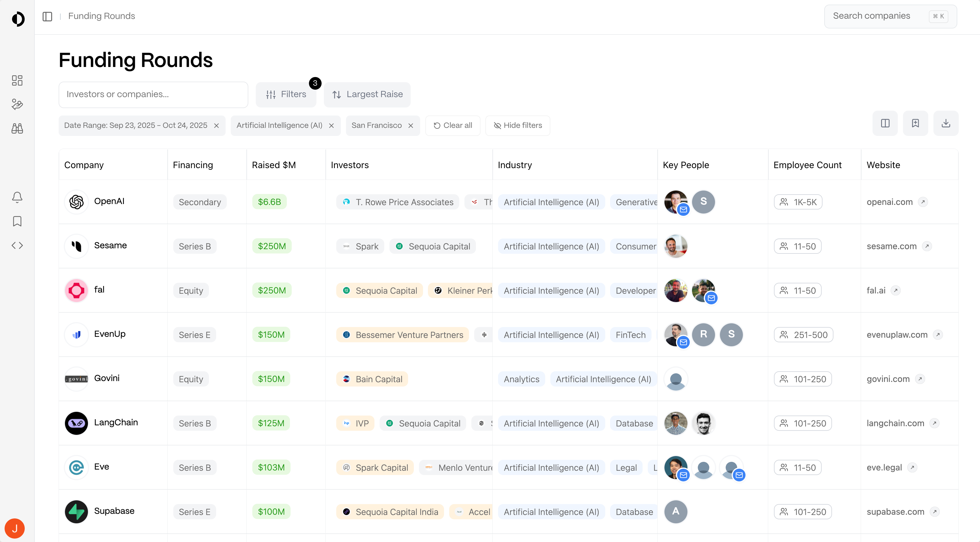Open the column layout toggle icon
The image size is (980, 542).
point(885,123)
